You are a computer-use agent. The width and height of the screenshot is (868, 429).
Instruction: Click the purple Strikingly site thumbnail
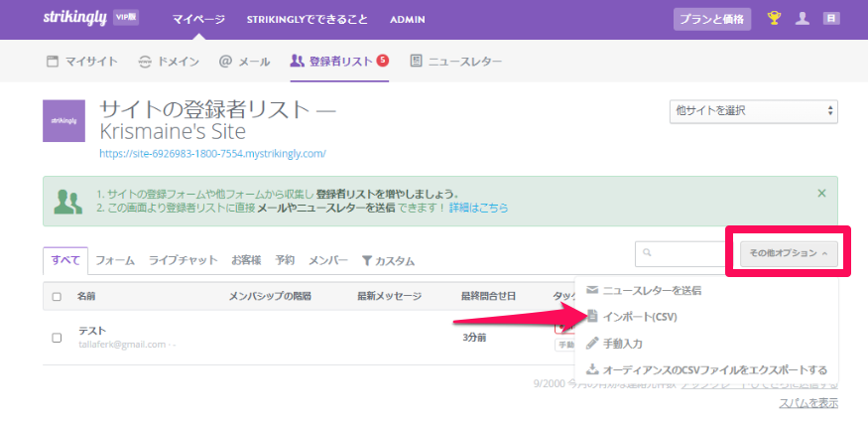pyautogui.click(x=63, y=121)
